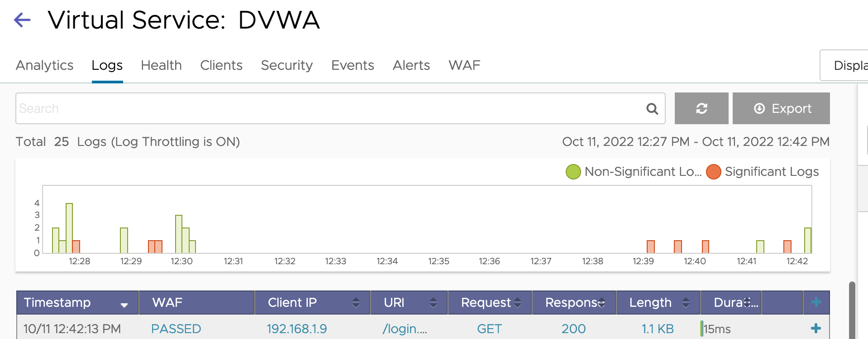Click the tallest green bar at 12:30
868x339 pixels.
pos(179,234)
